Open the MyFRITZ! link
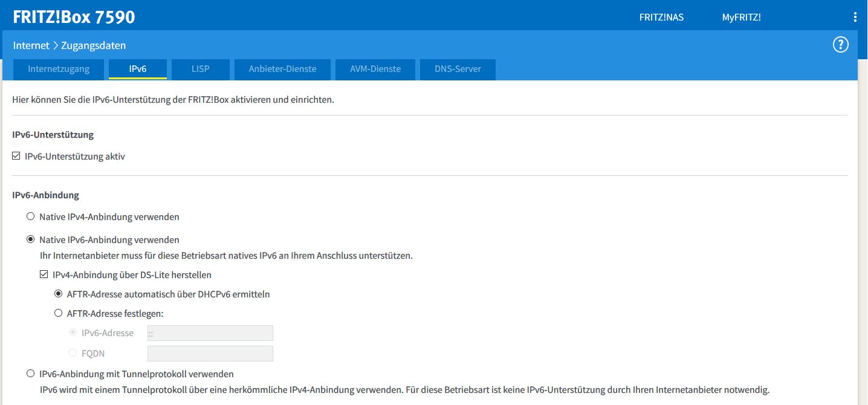The image size is (868, 405). (742, 17)
